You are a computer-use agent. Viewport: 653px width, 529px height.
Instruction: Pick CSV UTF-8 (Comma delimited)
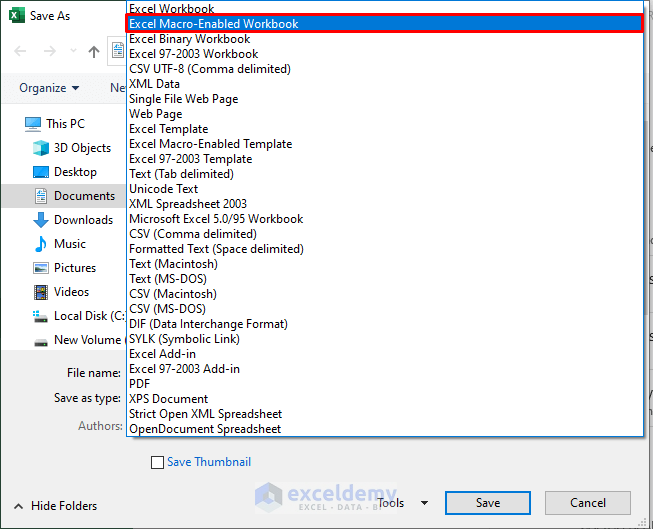click(385, 69)
